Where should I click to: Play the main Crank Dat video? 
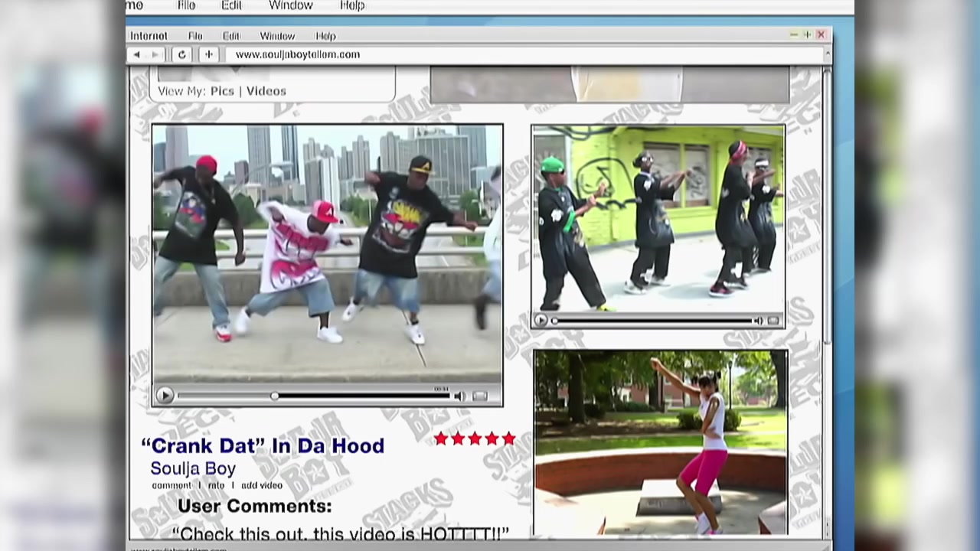(164, 396)
